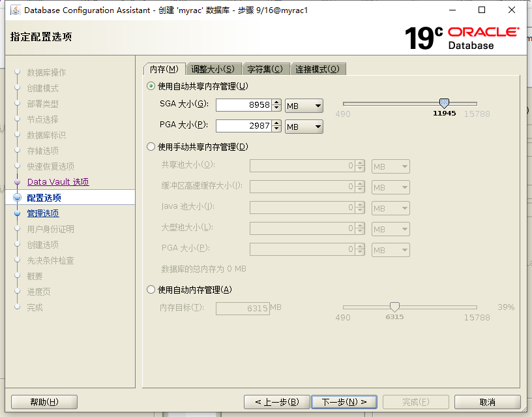
Task: Open the enabled PGA size unit MB dropdown
Action: (x=304, y=127)
